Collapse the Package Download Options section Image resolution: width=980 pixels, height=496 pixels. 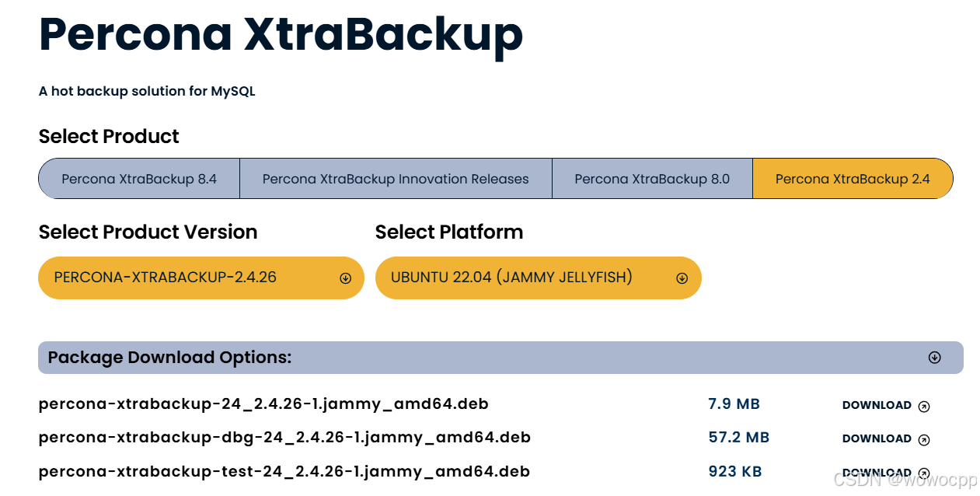click(500, 358)
